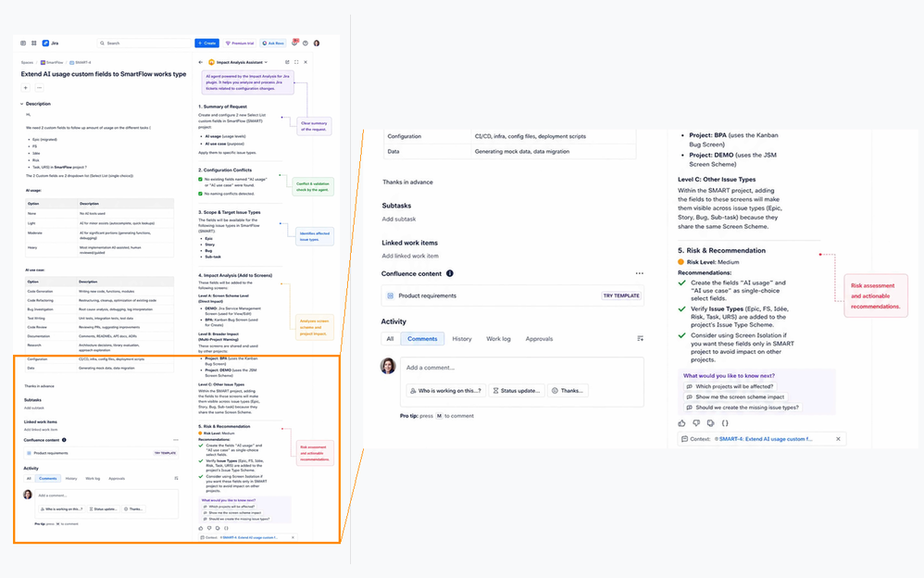Open assistant chat in new window icon
This screenshot has width=924, height=578.
click(x=287, y=62)
